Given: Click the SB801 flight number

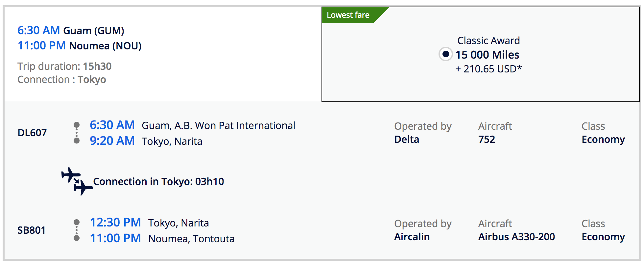Looking at the screenshot, I should click(x=31, y=230).
